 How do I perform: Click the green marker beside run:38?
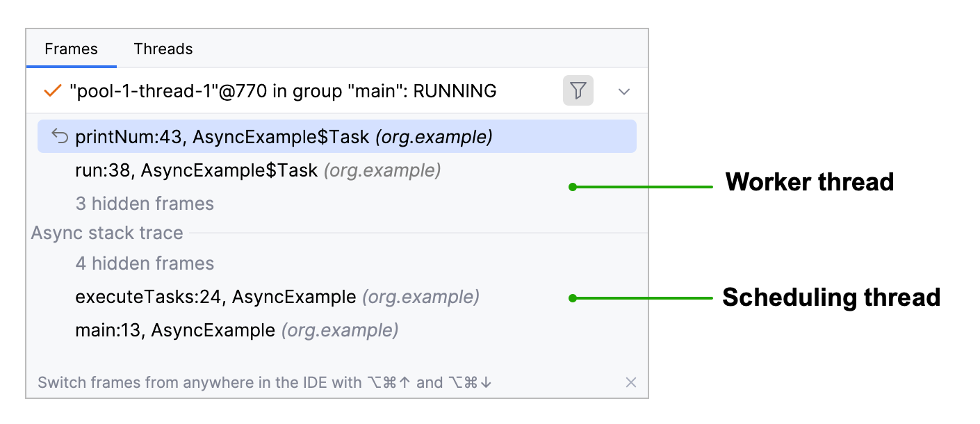tap(571, 186)
